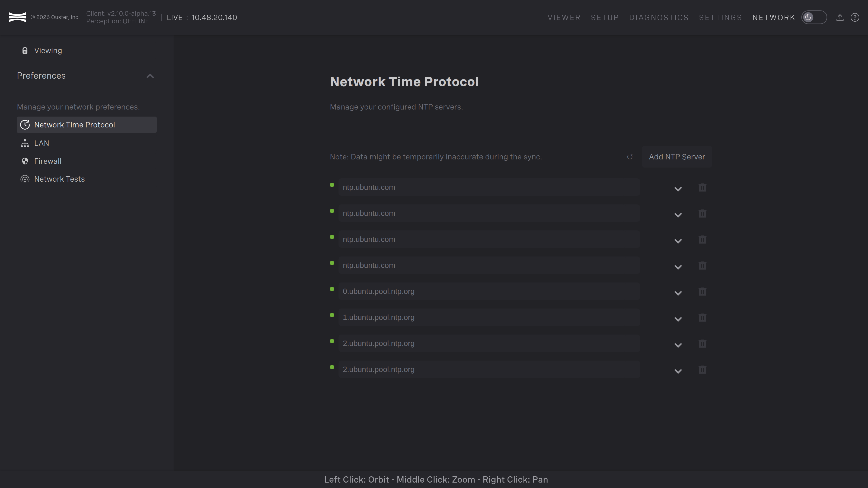The width and height of the screenshot is (868, 488).
Task: Open the SETTINGS tab
Action: tap(720, 18)
